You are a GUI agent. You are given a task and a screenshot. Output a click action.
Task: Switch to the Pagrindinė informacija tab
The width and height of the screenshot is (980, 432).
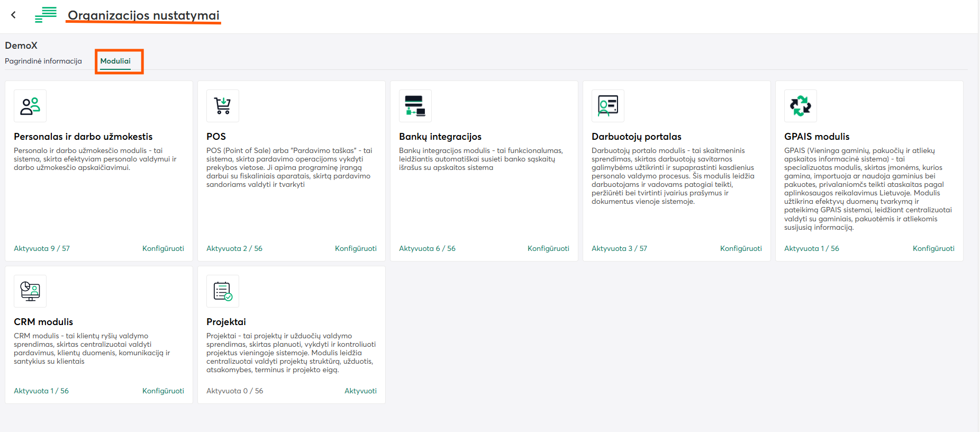(43, 61)
